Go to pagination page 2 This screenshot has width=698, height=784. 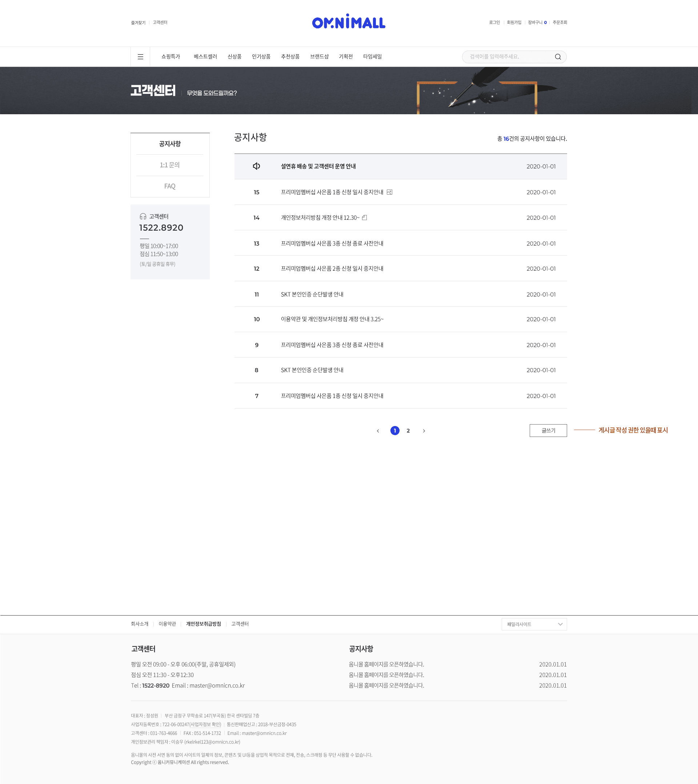408,431
